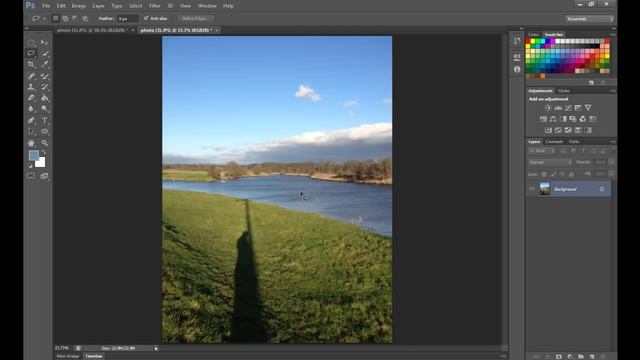The image size is (640, 360).
Task: Create new swatch from foreground color
Action: pyautogui.click(x=591, y=83)
